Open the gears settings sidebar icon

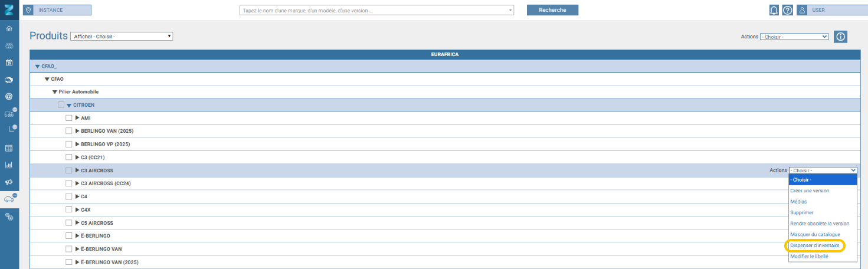(9, 216)
